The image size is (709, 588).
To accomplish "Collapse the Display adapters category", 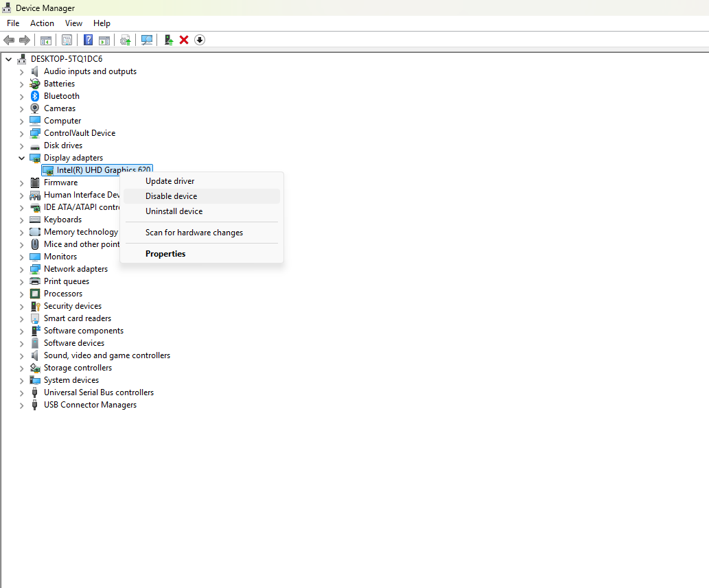I will pos(21,158).
